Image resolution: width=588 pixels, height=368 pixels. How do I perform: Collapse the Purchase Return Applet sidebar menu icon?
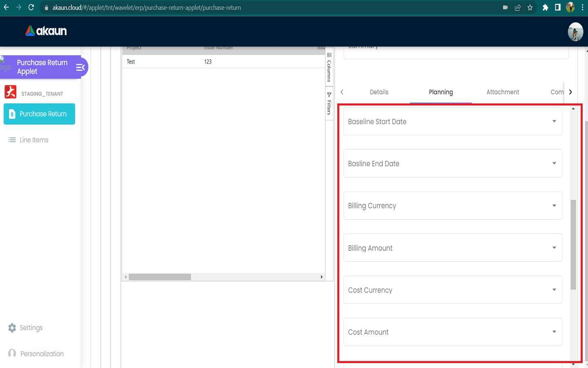pos(80,67)
